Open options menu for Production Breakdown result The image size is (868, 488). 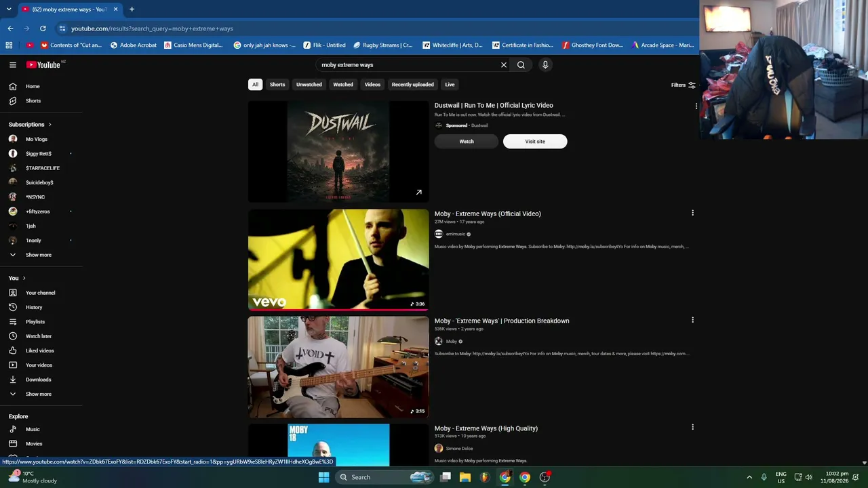tap(692, 320)
